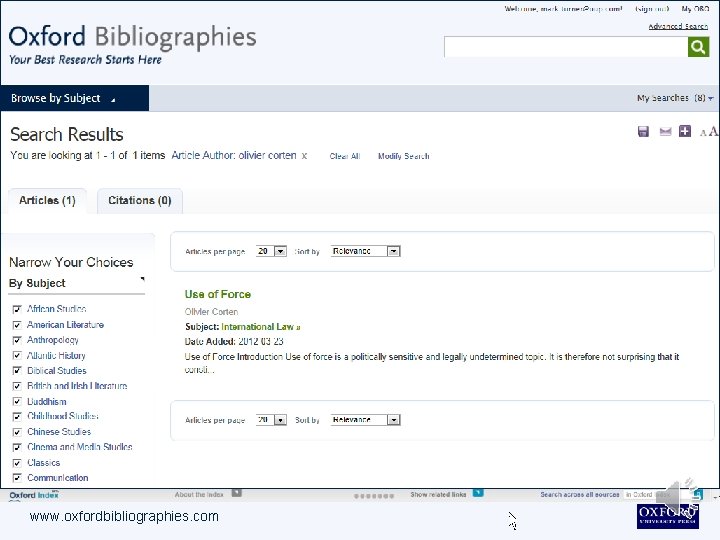Click the Classics subject link
Screen dimensions: 720x540
[44, 463]
